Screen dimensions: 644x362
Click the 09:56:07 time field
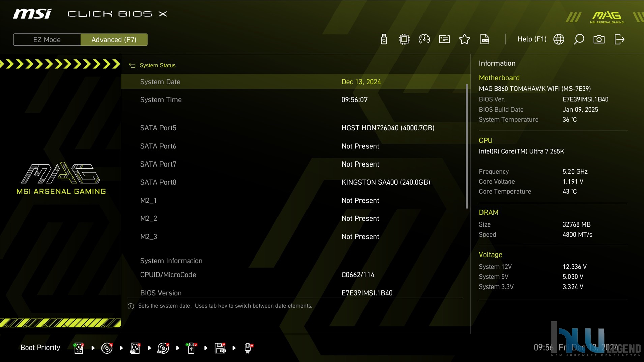tap(354, 100)
